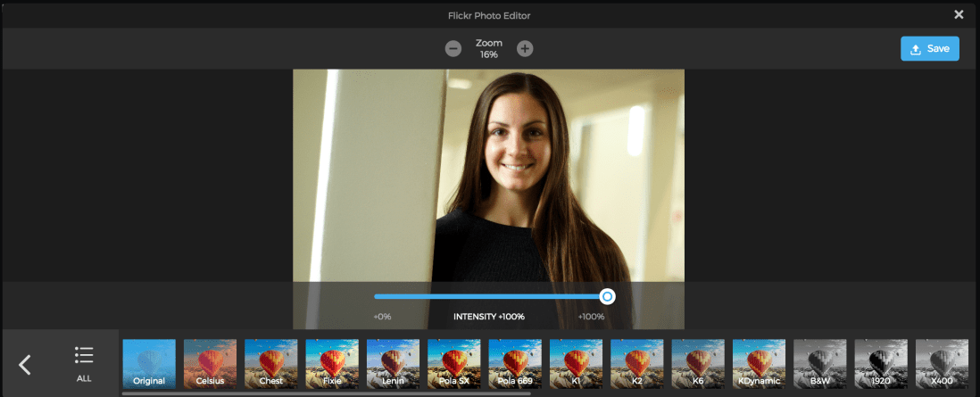Open the ALL filters list
Viewport: 980px width, 397px height.
point(84,363)
